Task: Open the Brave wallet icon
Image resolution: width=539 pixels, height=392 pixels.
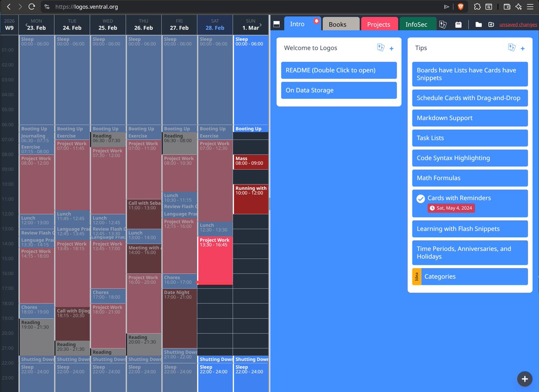Action: (x=507, y=7)
